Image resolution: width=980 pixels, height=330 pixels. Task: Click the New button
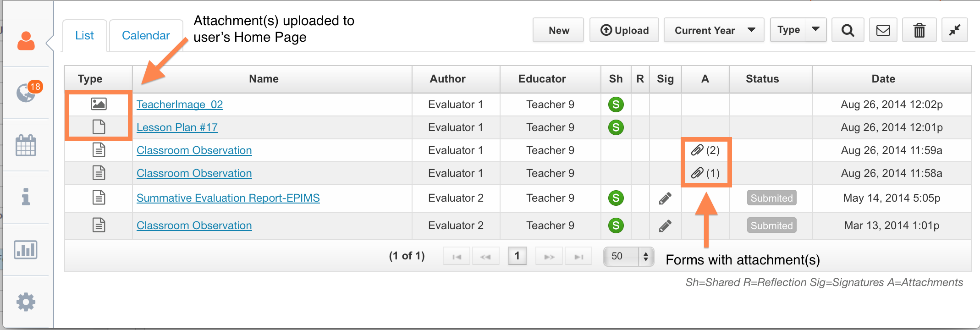tap(558, 30)
